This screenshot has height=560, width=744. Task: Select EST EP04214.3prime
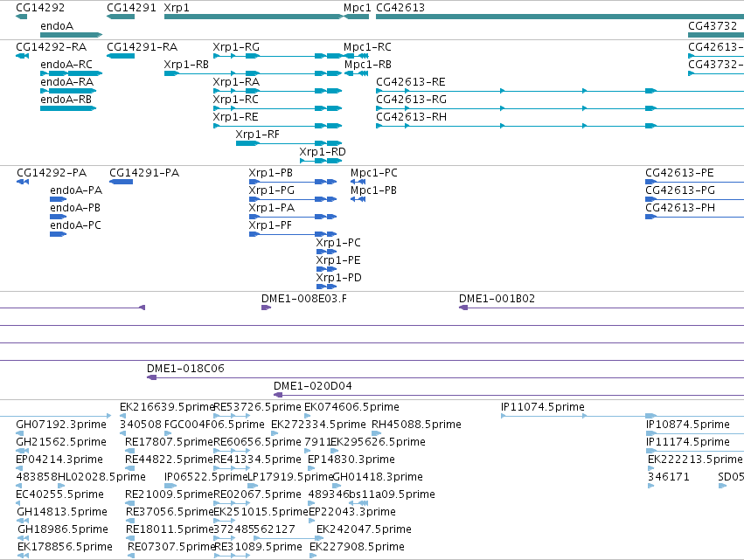(59, 460)
